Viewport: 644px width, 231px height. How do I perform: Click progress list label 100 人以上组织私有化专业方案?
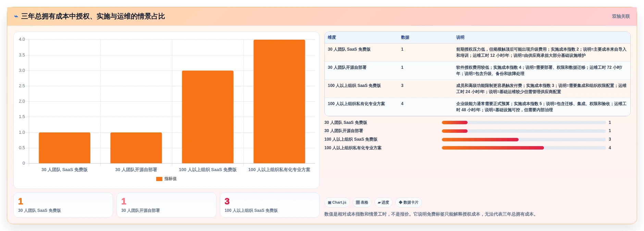[x=353, y=148]
